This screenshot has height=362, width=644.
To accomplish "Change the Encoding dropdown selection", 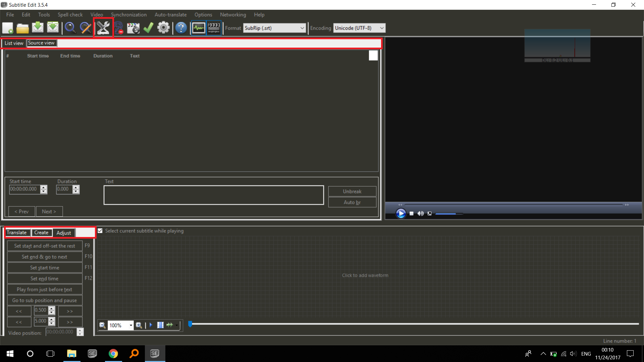I will [x=382, y=28].
